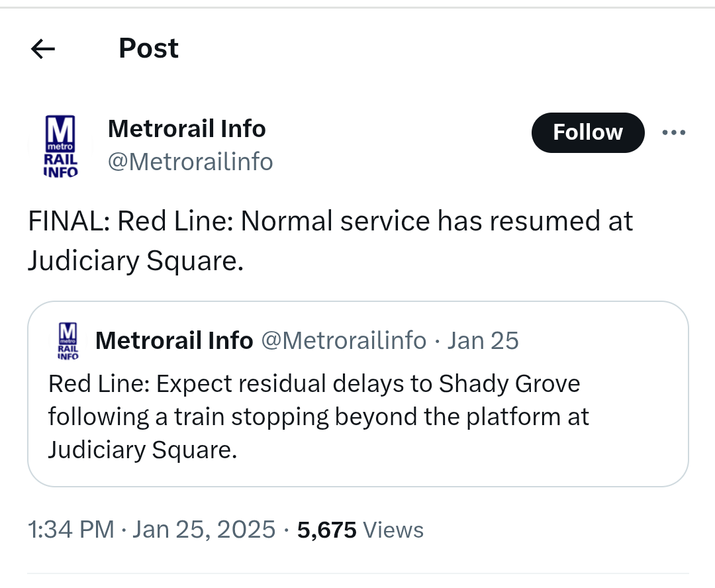The image size is (715, 588).
Task: Tap the 5,675 view count number
Action: [x=327, y=530]
